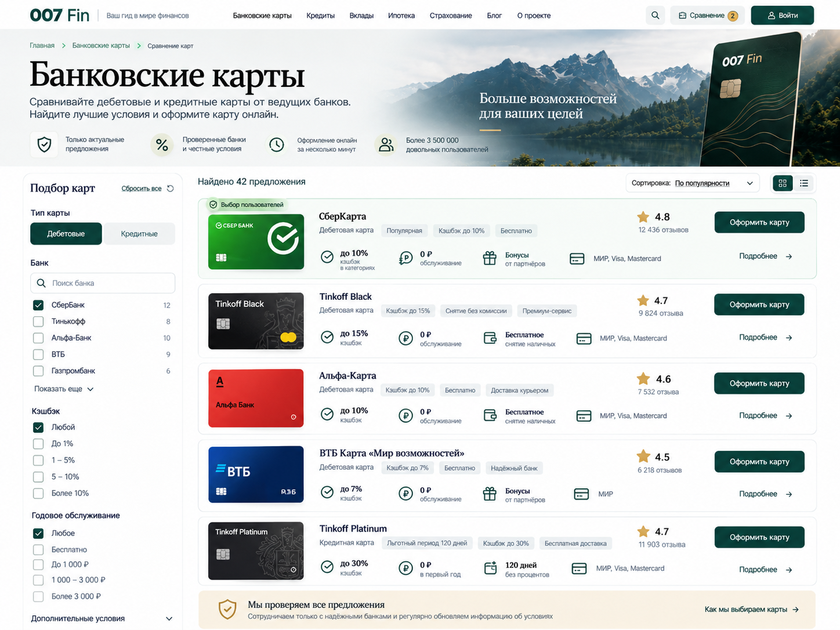
Task: Click the blue ВТБ card thumbnail
Action: coord(256,475)
